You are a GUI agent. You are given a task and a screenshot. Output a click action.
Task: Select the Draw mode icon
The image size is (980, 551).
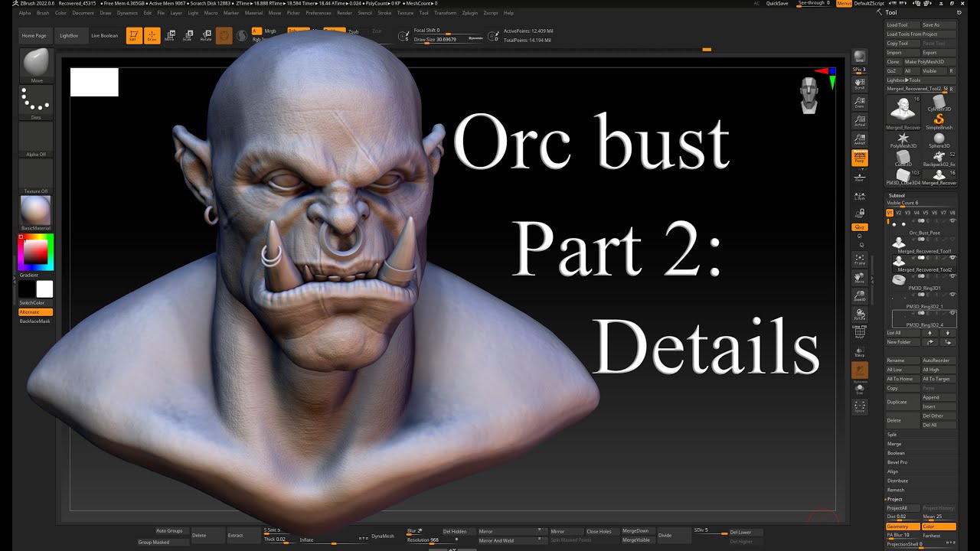point(152,35)
